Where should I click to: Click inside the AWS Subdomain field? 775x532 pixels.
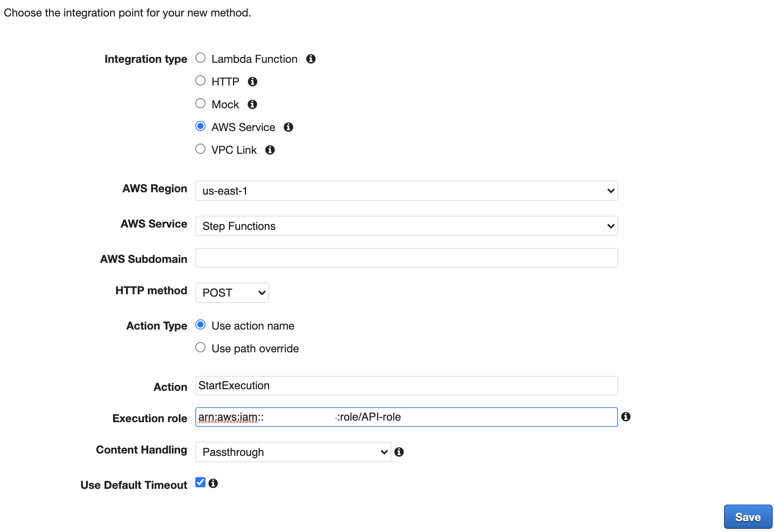point(406,258)
